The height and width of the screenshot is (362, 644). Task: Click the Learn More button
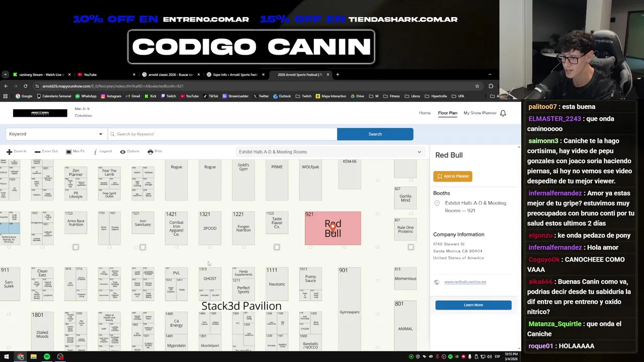click(x=473, y=305)
